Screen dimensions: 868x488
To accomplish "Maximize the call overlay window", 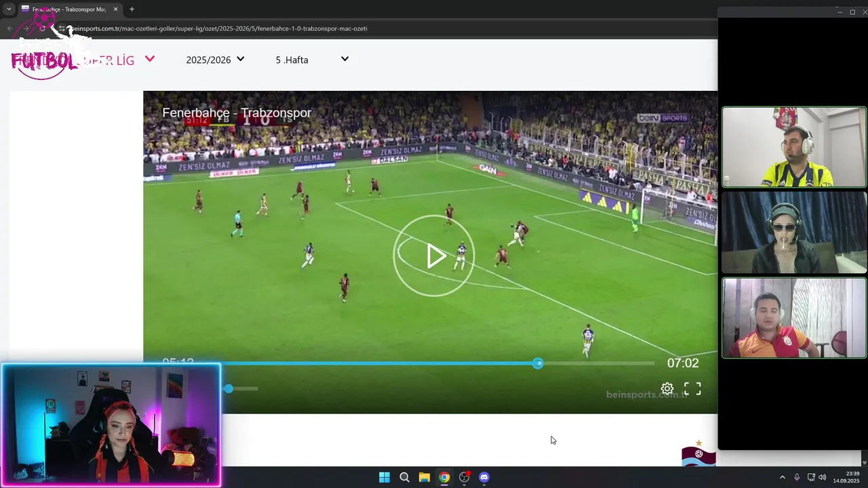I will click(852, 12).
